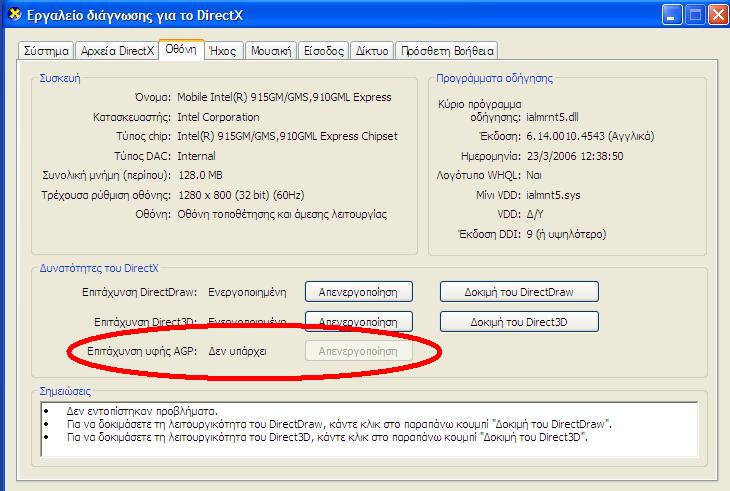Click the Mini VDD value ialmnt5.sys
730x491 pixels.
point(554,195)
